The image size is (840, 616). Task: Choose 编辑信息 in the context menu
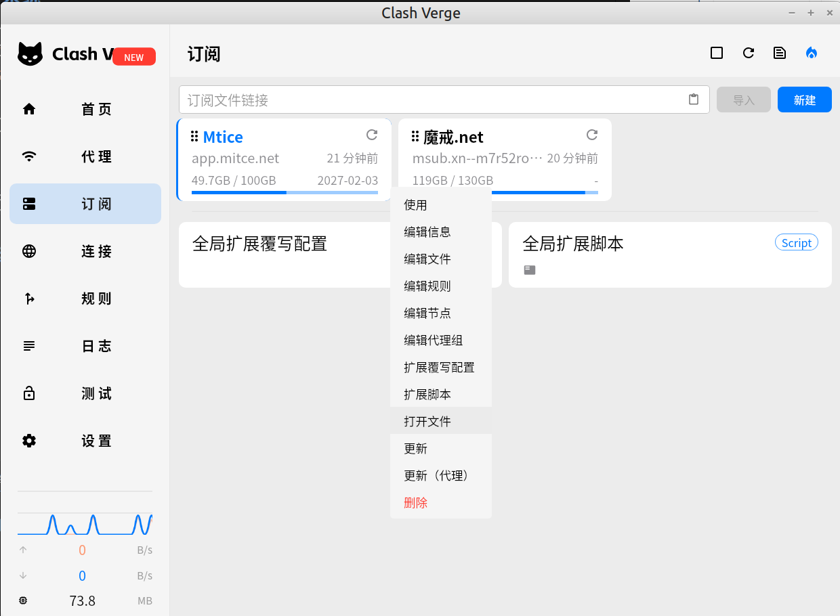pos(441,232)
